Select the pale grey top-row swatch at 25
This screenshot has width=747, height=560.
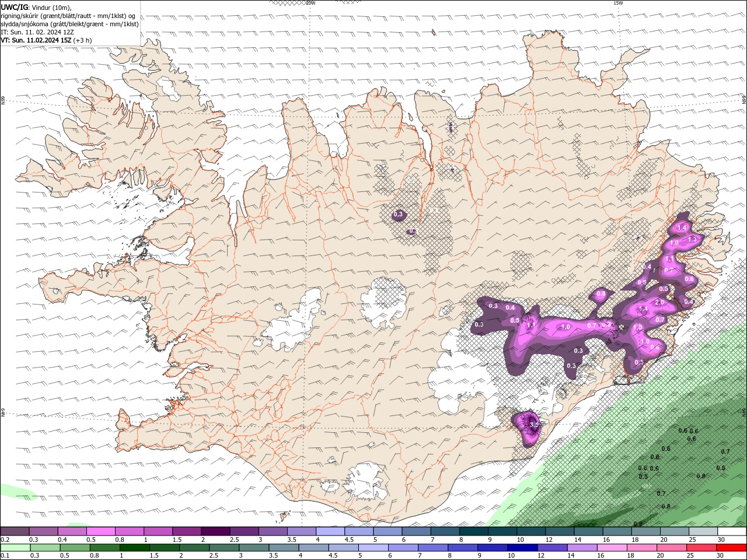click(x=703, y=531)
